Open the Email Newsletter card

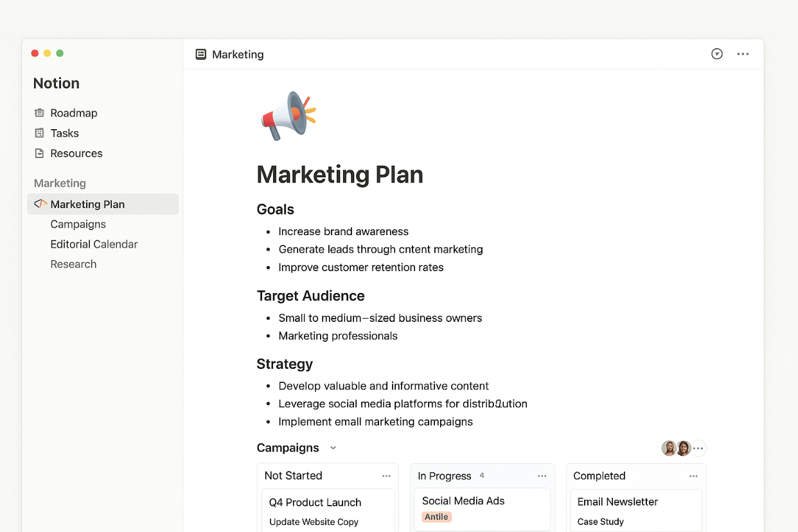[x=617, y=502]
